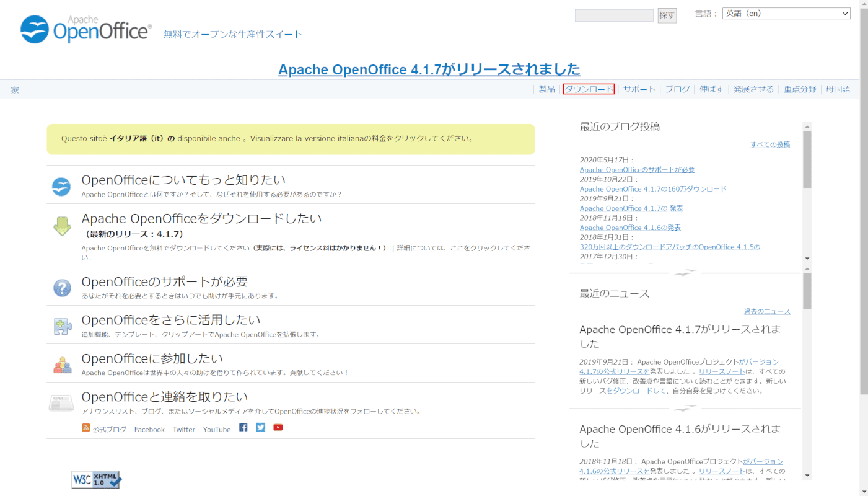Screen dimensions: 868x496
Task: Click the blog panel scrollbar down arrow
Action: point(807,259)
